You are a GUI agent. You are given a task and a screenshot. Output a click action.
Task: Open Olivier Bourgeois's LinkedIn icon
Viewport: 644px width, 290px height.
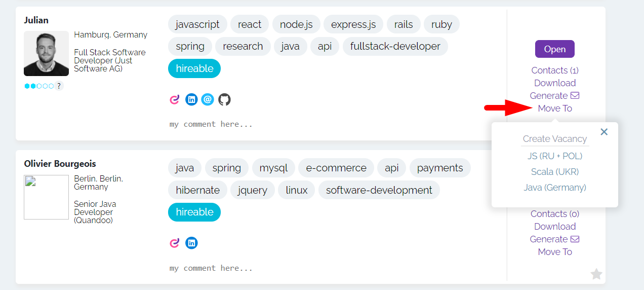tap(191, 243)
